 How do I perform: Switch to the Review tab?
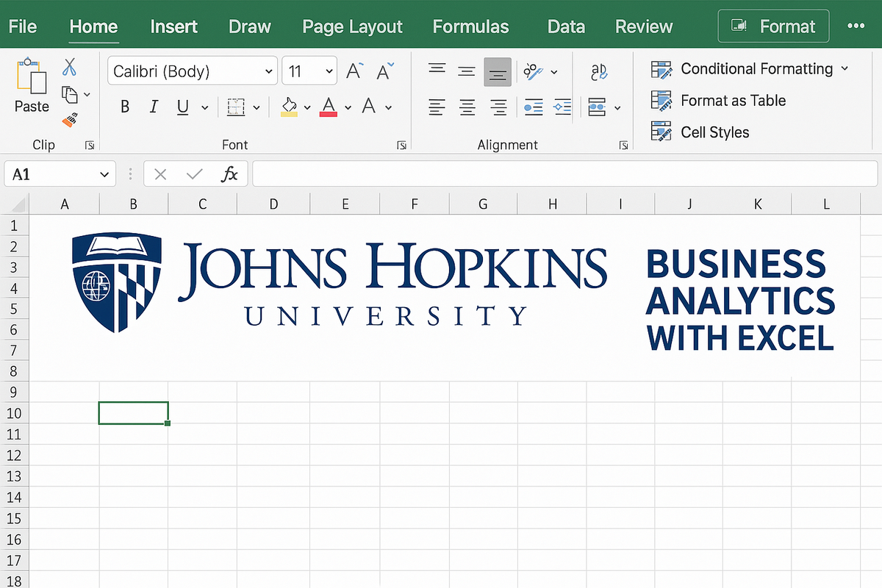coord(644,26)
